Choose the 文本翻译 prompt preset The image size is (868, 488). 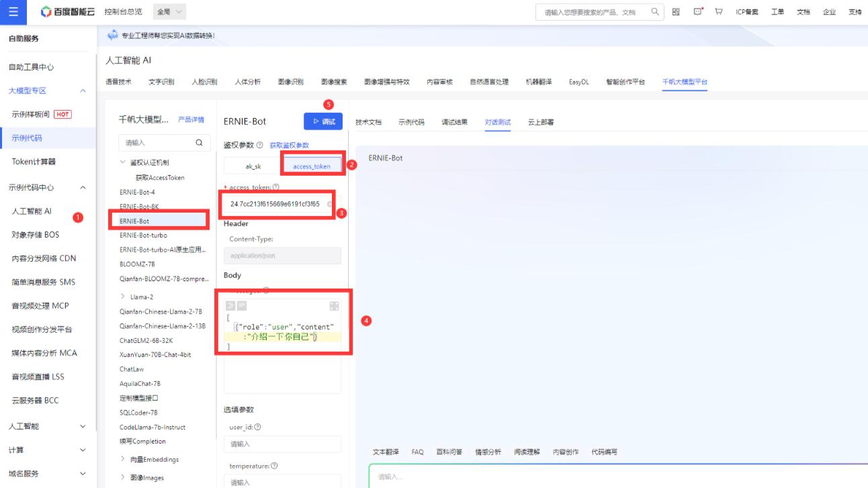coord(386,452)
